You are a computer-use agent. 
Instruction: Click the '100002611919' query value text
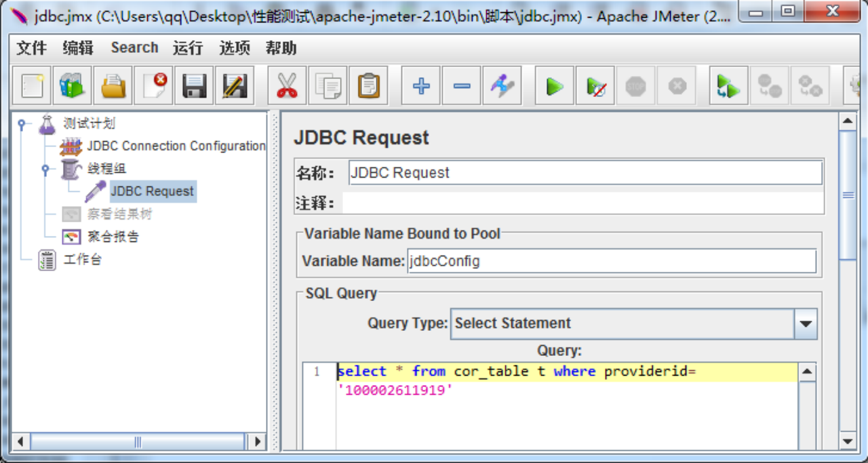click(x=395, y=390)
